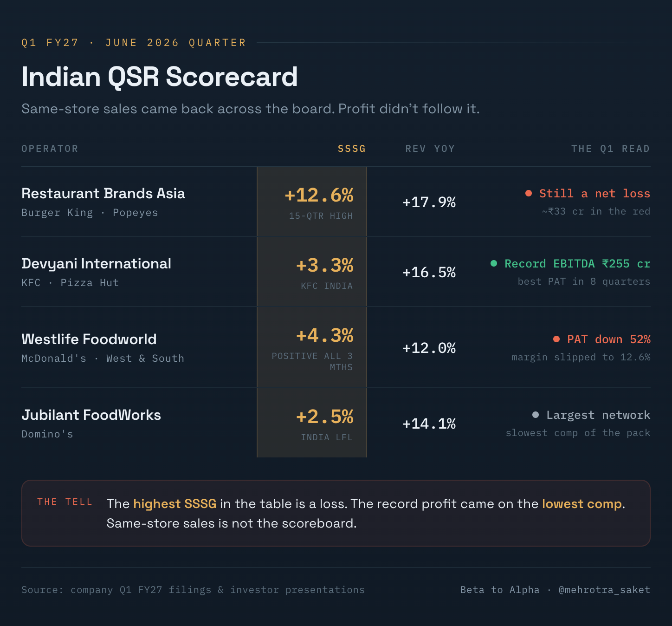Click the +2.5% SSSG value
Screen dimensions: 672x626
coord(325,417)
